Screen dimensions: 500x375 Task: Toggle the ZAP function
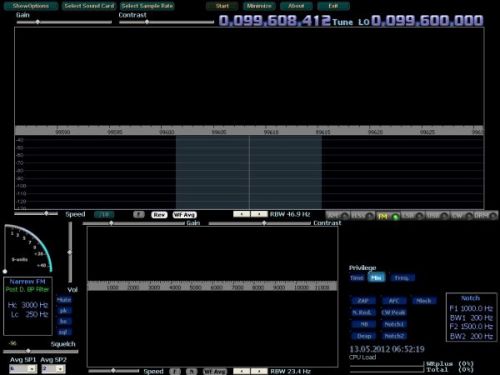coord(363,301)
